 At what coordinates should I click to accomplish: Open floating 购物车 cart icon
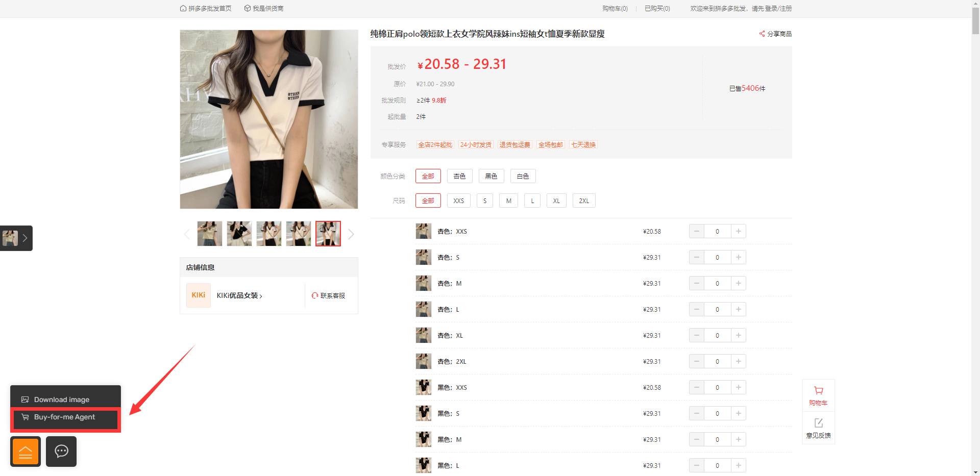tap(818, 396)
